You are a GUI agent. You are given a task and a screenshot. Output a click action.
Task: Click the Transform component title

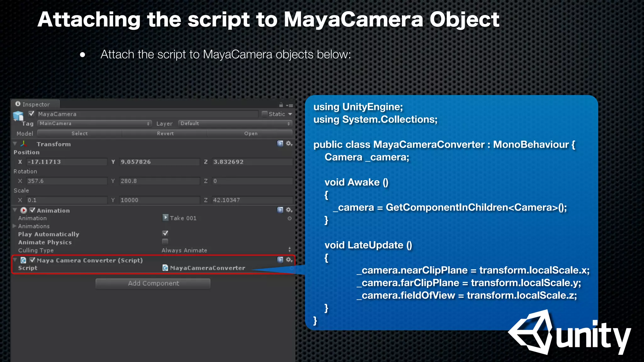pyautogui.click(x=54, y=144)
